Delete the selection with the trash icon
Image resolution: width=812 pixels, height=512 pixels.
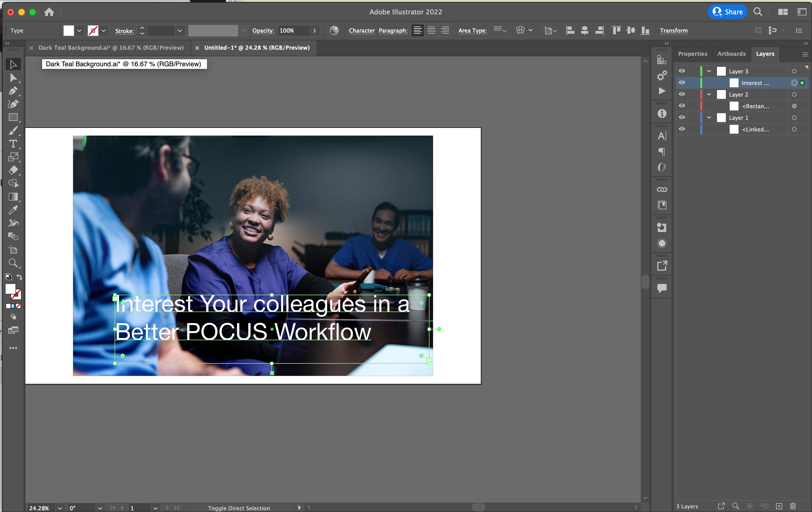793,506
